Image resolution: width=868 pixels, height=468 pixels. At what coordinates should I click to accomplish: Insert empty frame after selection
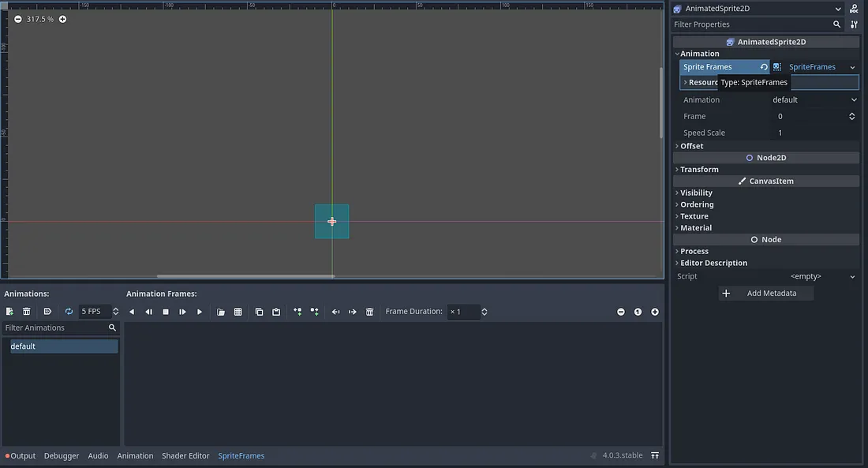(314, 312)
